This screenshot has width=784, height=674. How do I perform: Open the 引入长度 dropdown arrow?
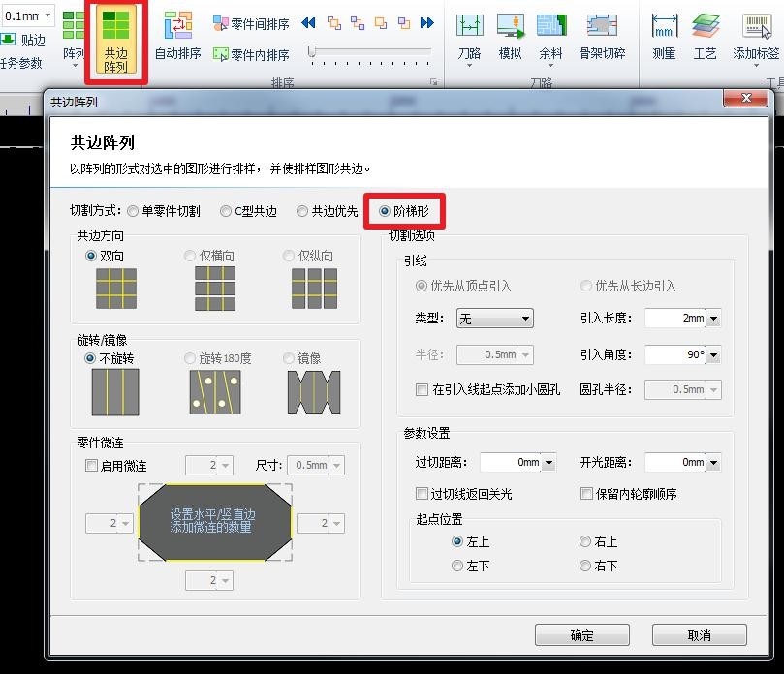[x=714, y=319]
